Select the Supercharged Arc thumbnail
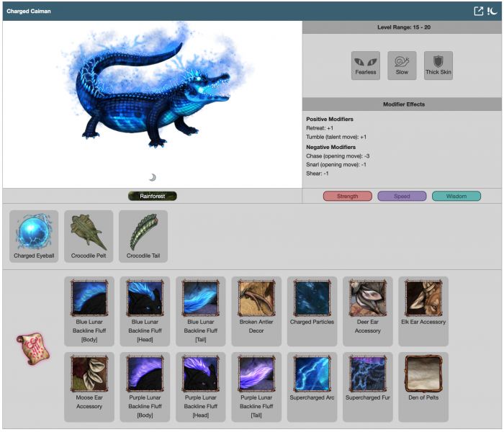504x432 pixels. pos(311,374)
